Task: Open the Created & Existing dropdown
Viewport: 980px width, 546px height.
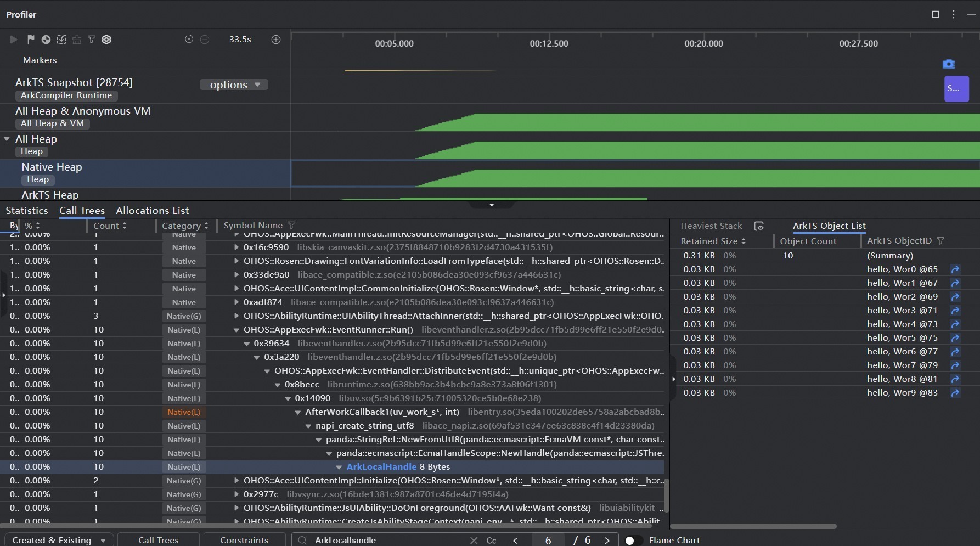Action: (59, 540)
